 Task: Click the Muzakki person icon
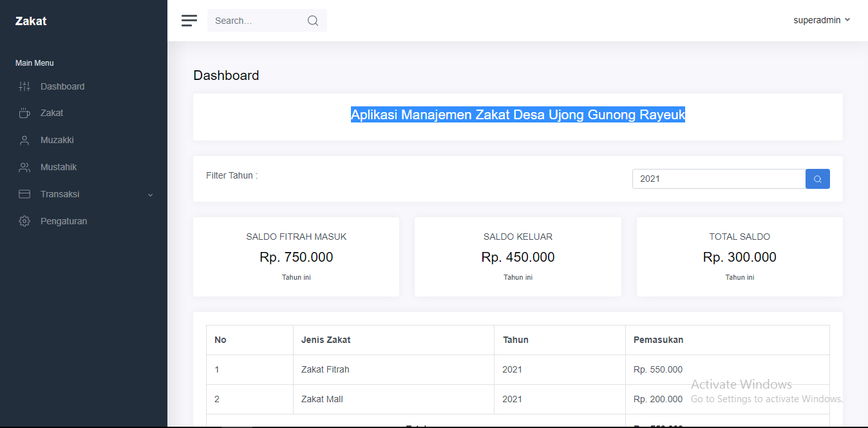24,141
